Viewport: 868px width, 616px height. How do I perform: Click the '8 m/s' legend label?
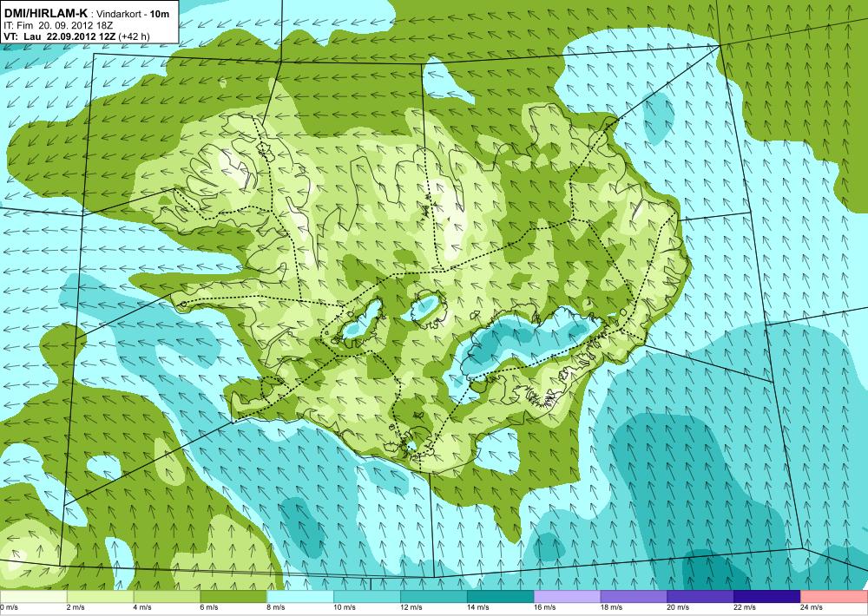[x=276, y=607]
